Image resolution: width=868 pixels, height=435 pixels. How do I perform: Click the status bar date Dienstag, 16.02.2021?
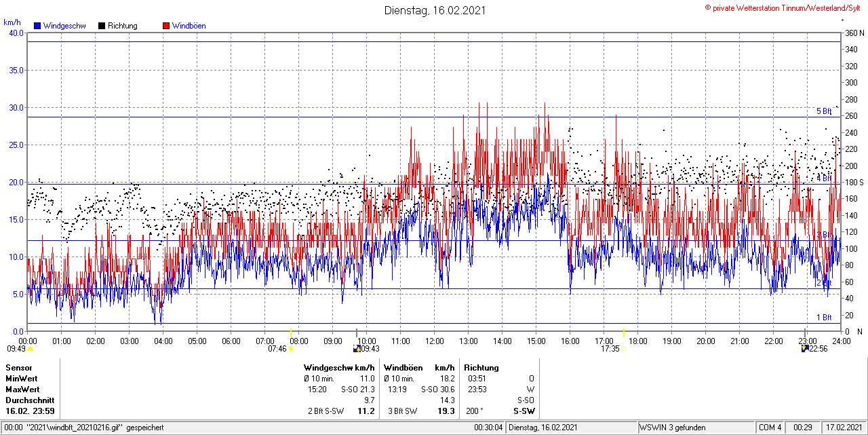tap(542, 428)
